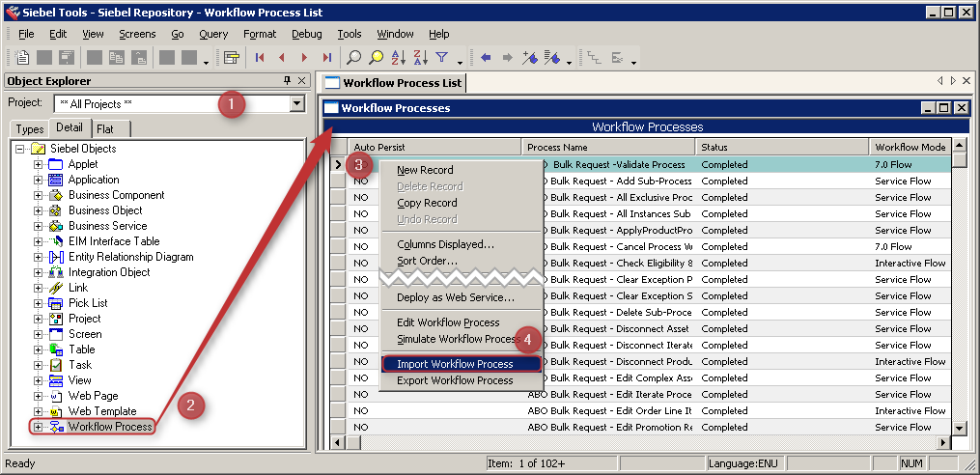This screenshot has width=980, height=475.
Task: Open the File menu
Action: (x=26, y=34)
